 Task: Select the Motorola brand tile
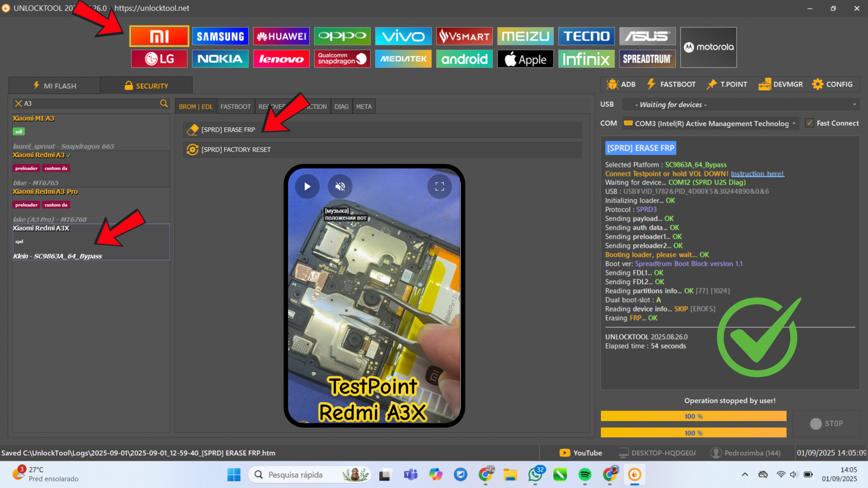pyautogui.click(x=708, y=47)
